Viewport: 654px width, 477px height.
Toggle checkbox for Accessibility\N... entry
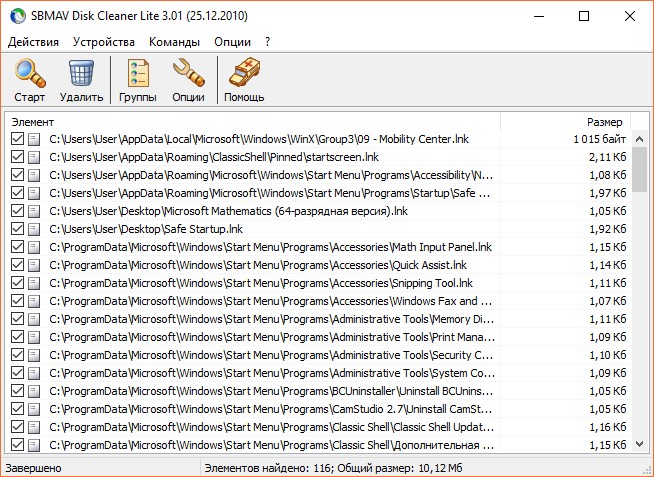[17, 175]
